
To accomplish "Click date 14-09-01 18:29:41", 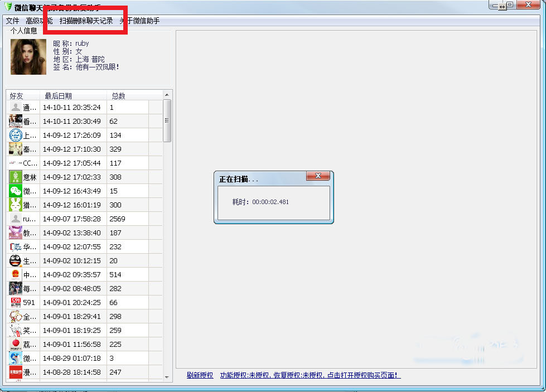I will [72, 316].
